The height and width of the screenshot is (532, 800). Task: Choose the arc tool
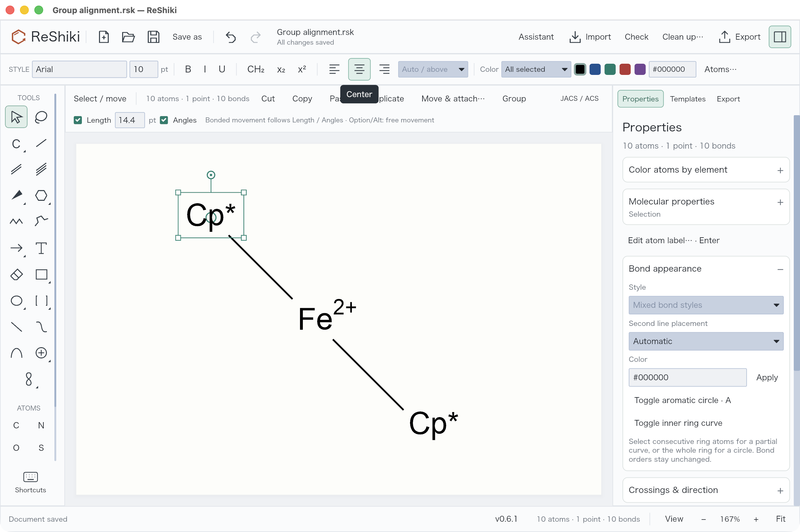16,353
